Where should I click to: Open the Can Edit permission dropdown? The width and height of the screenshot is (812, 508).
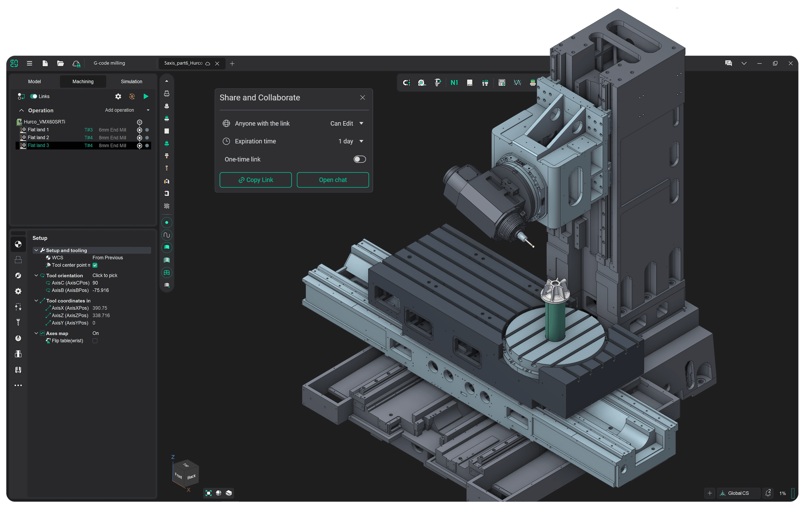347,123
